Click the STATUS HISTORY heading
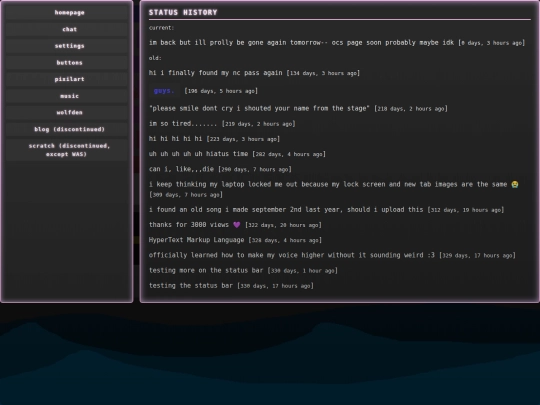 [x=183, y=12]
